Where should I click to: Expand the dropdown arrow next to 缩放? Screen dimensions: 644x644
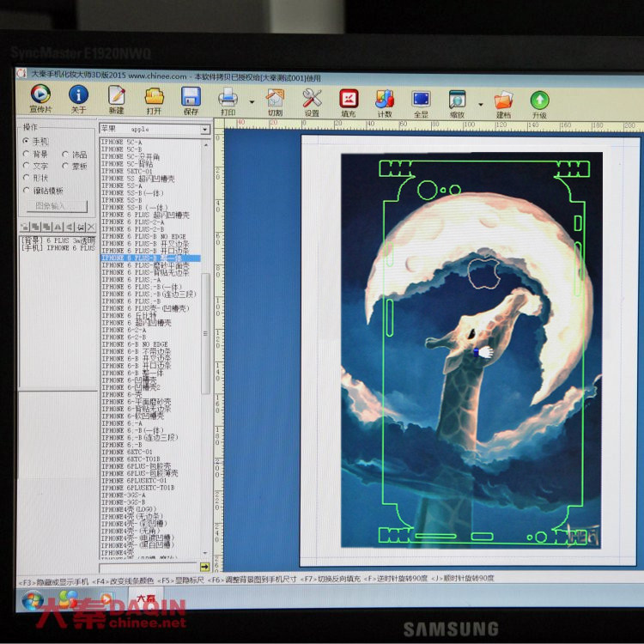pos(481,104)
